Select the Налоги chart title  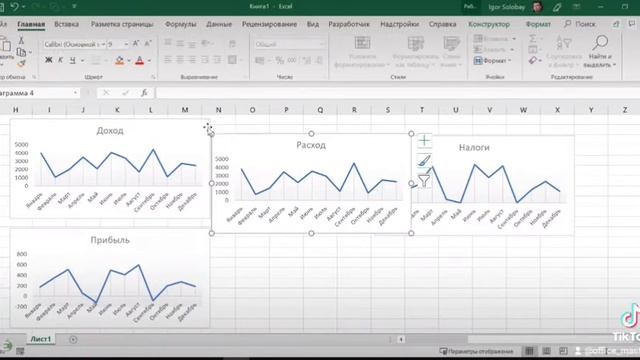pyautogui.click(x=474, y=147)
